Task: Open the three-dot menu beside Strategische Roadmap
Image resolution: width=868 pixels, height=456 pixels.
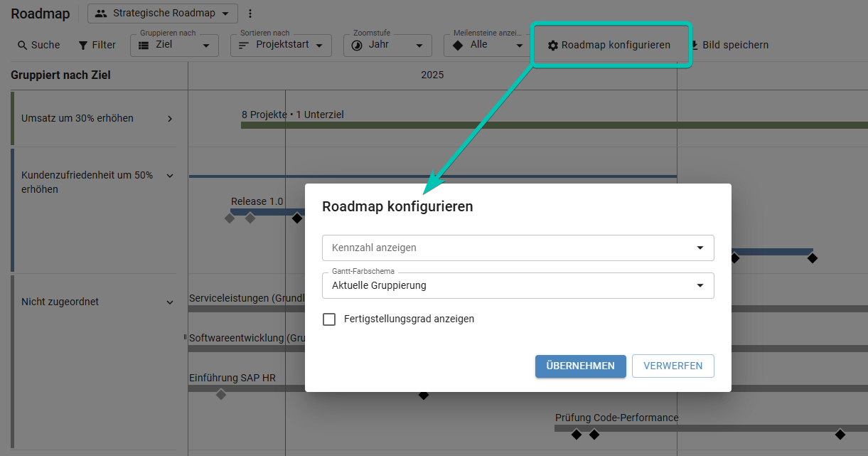Action: (x=250, y=14)
